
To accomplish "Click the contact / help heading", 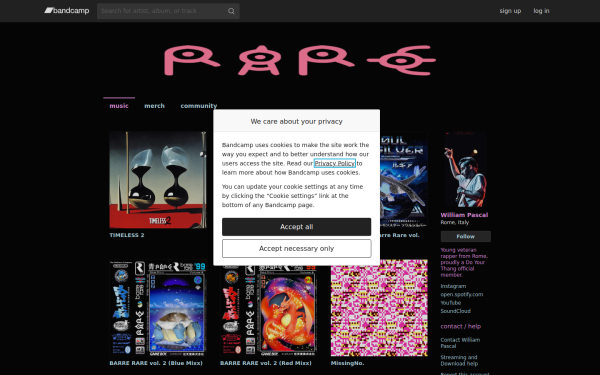I will [460, 326].
